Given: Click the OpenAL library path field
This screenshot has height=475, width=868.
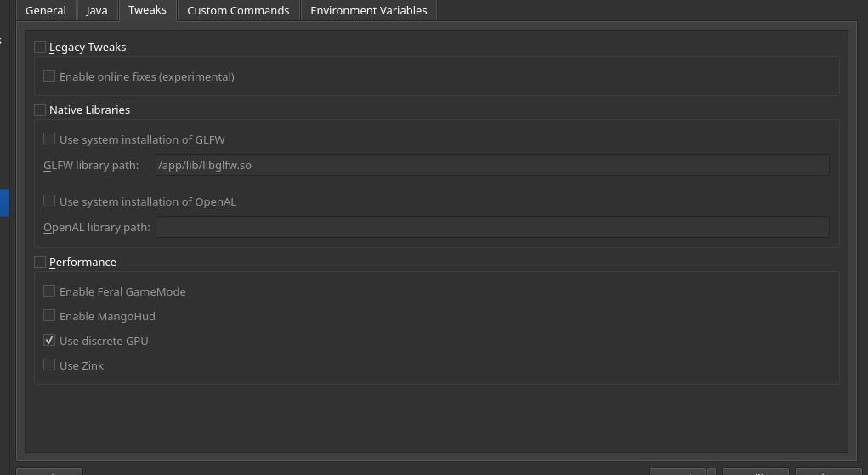Looking at the screenshot, I should (493, 227).
